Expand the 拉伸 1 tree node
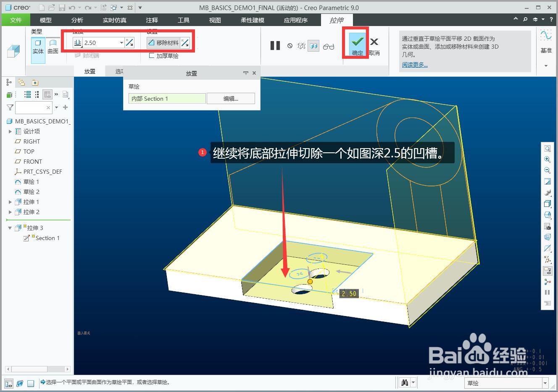 tap(11, 202)
